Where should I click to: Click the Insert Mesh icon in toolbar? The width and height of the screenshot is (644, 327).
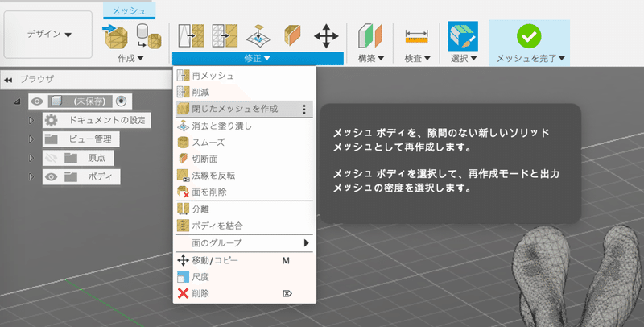click(x=116, y=36)
